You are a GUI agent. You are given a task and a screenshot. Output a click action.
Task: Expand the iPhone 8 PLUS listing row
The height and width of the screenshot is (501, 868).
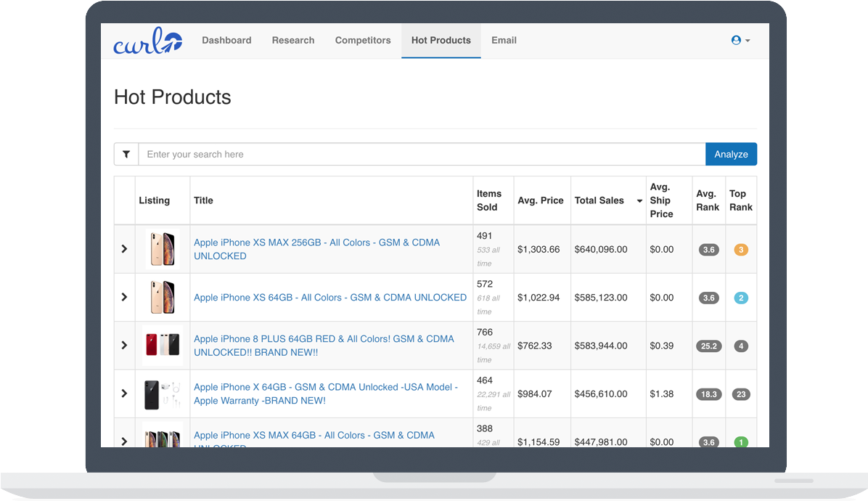[x=124, y=346]
